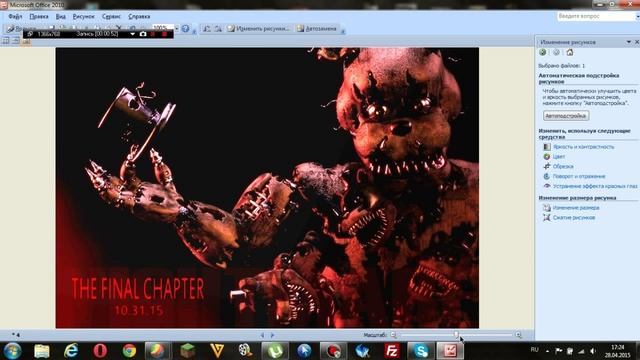Open the Файл menu
Viewport: 640px width, 360px height.
[15, 17]
